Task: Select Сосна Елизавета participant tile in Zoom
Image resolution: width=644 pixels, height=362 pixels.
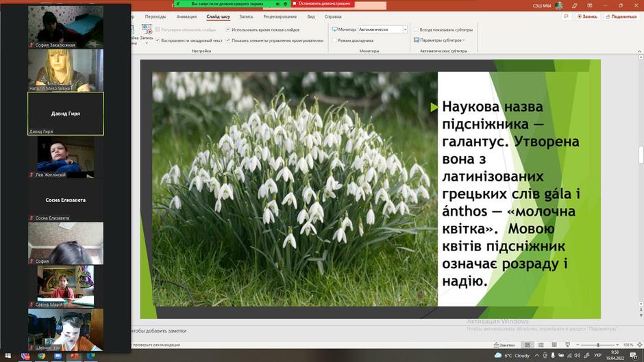Action: [x=66, y=200]
